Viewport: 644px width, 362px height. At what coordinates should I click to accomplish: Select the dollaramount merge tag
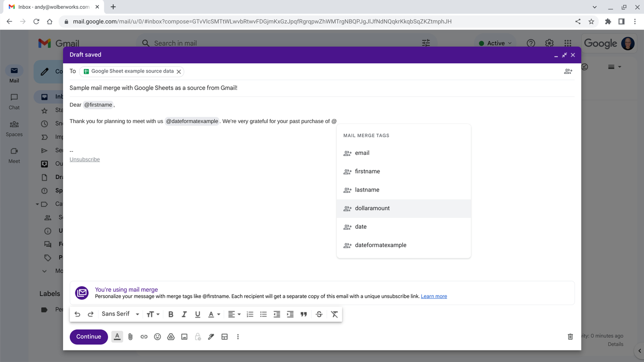[372, 208]
